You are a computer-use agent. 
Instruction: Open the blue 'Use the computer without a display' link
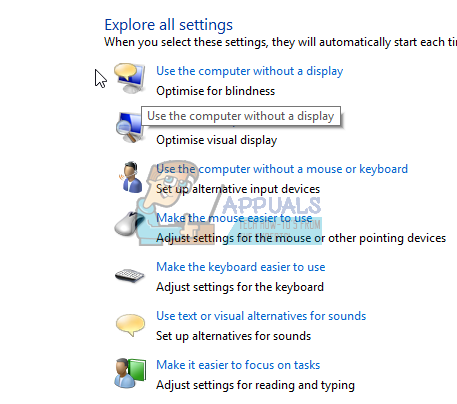coord(249,71)
